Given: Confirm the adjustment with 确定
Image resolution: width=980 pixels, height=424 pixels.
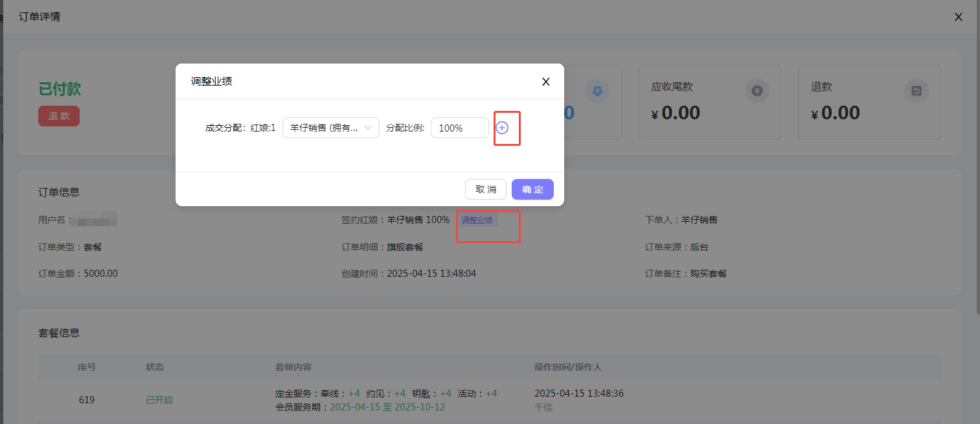Looking at the screenshot, I should tap(532, 189).
